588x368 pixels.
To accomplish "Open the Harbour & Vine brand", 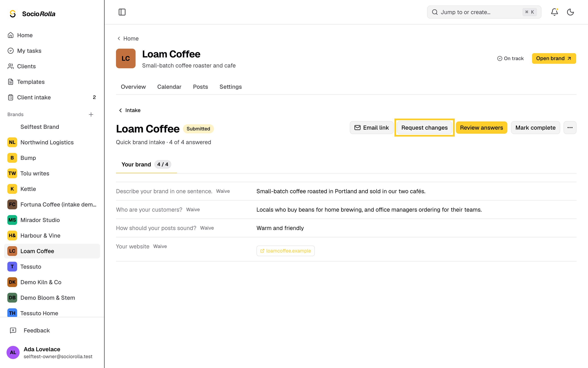I will pyautogui.click(x=52, y=236).
